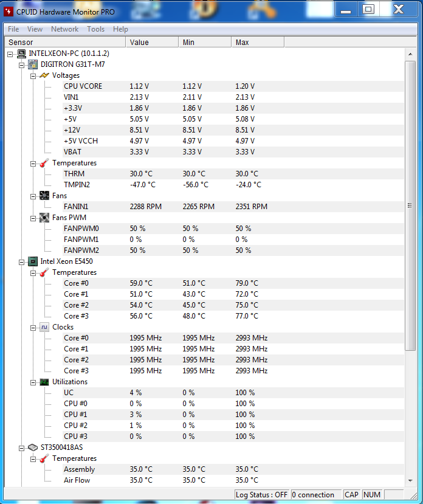Click the Voltages lightning icon

coord(44,75)
